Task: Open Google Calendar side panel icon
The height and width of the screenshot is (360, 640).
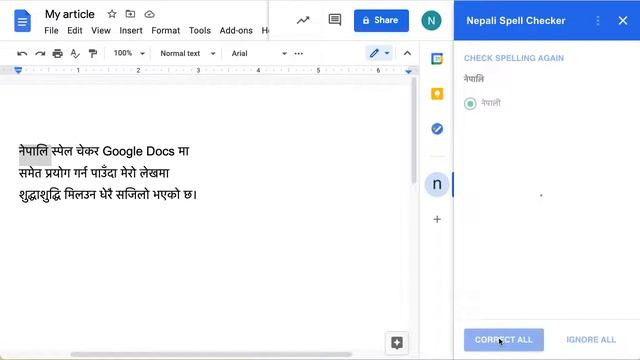Action: point(437,59)
